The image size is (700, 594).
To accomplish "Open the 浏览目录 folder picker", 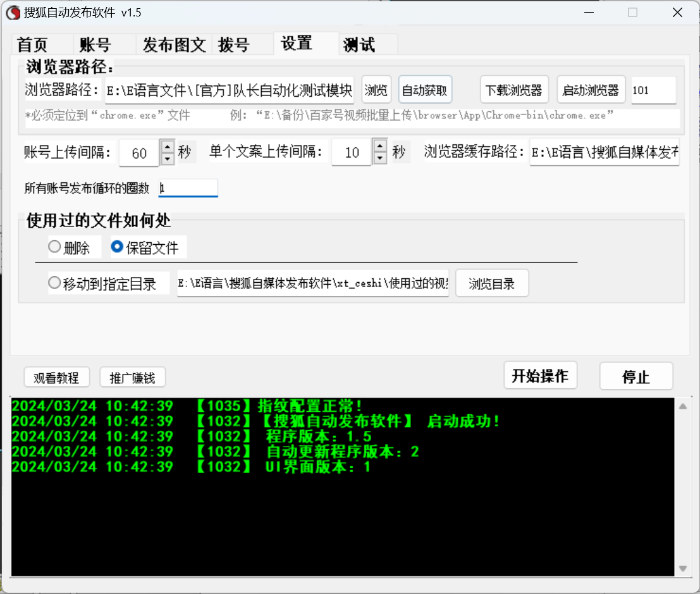I will (491, 284).
